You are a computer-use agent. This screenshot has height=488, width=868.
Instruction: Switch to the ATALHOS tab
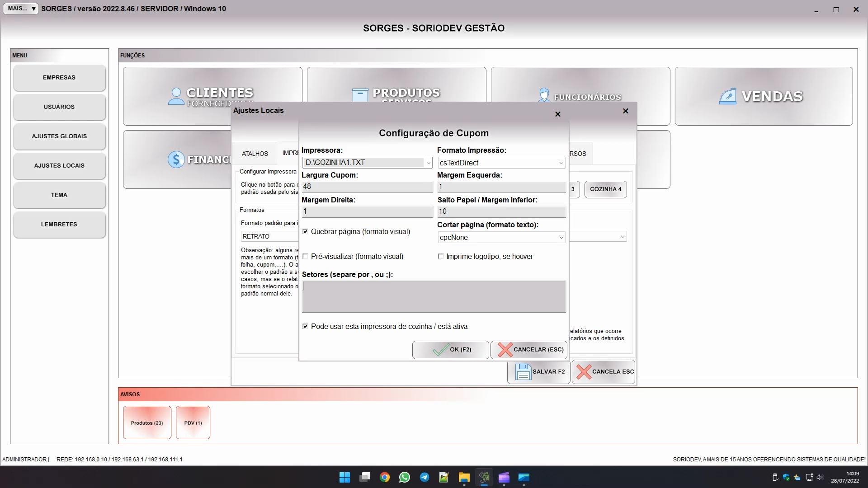pos(255,154)
